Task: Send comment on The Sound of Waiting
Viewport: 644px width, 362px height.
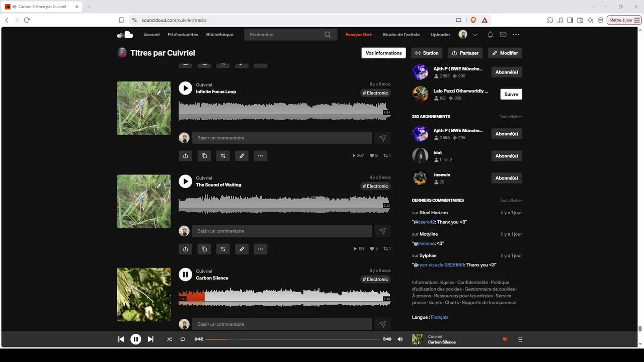Action: click(x=382, y=231)
